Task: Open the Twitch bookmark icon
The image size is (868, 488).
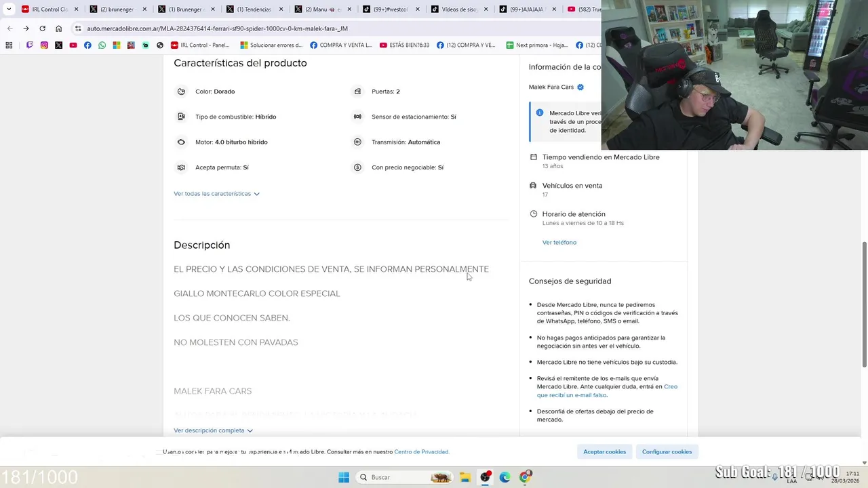Action: (x=30, y=45)
